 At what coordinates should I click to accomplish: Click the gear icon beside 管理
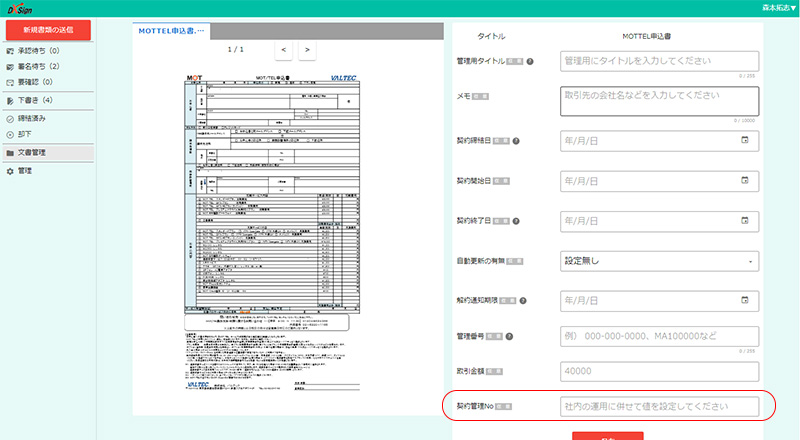coord(10,172)
